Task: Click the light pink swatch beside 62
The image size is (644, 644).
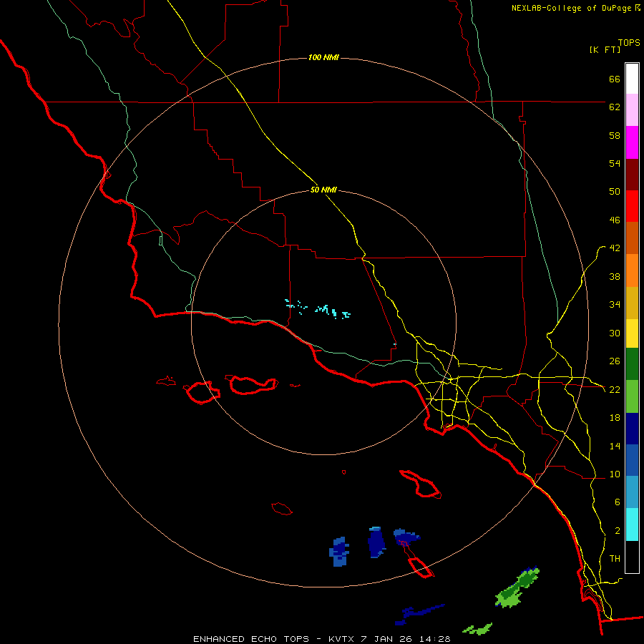Action: coord(632,109)
